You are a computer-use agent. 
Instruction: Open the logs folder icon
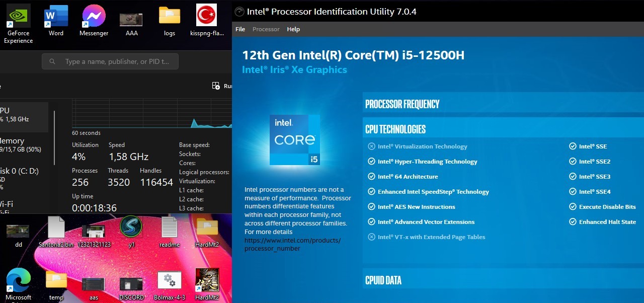click(170, 16)
